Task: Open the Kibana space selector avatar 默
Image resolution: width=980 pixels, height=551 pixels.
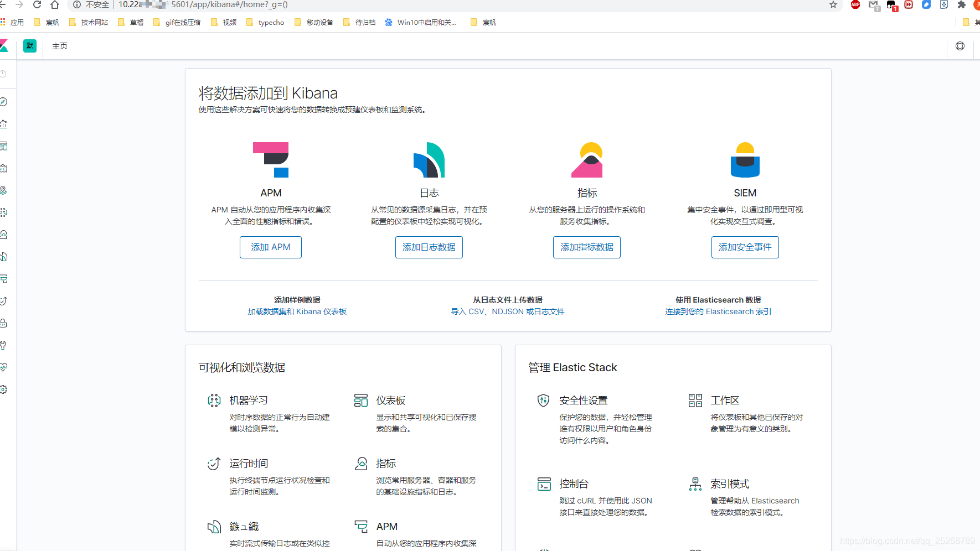Action: [30, 46]
